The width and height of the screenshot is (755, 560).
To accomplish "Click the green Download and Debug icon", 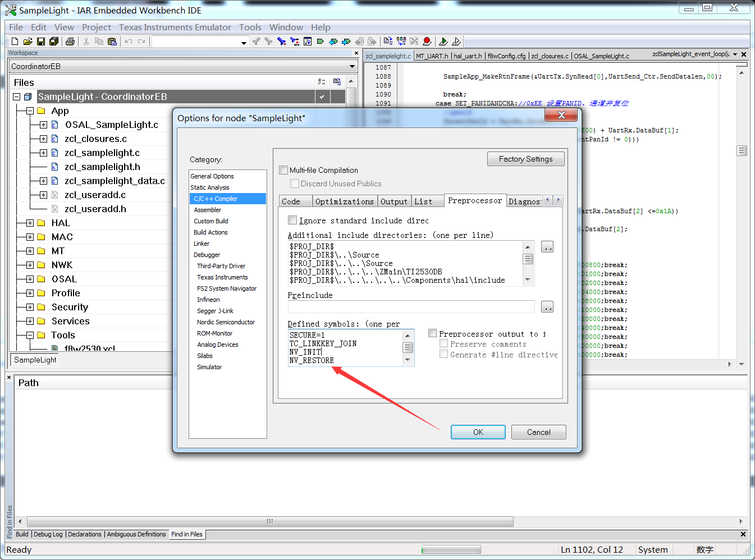I will (443, 42).
